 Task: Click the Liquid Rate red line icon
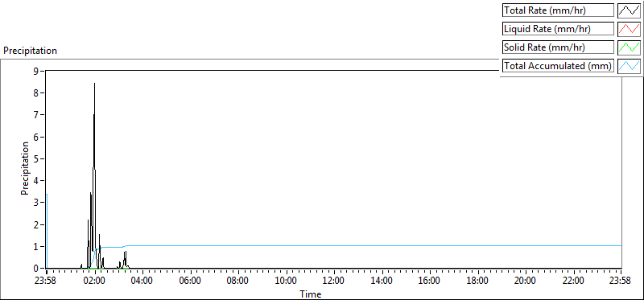click(x=629, y=29)
